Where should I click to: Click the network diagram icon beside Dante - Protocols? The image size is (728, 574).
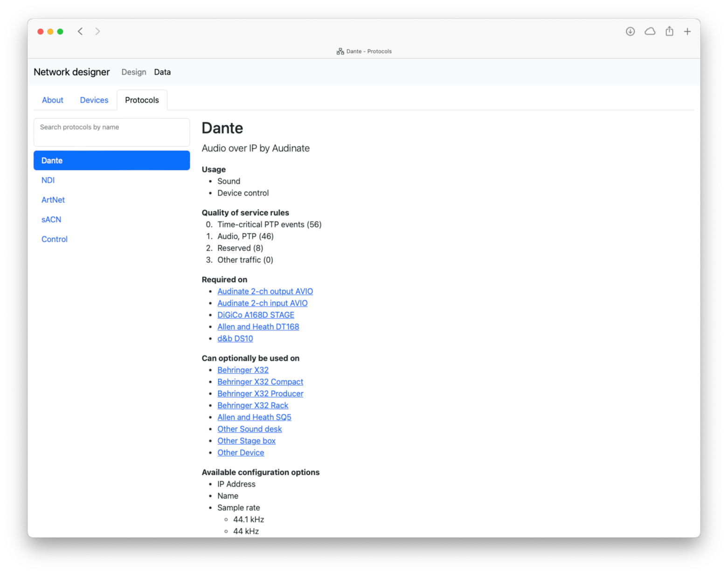pyautogui.click(x=340, y=51)
